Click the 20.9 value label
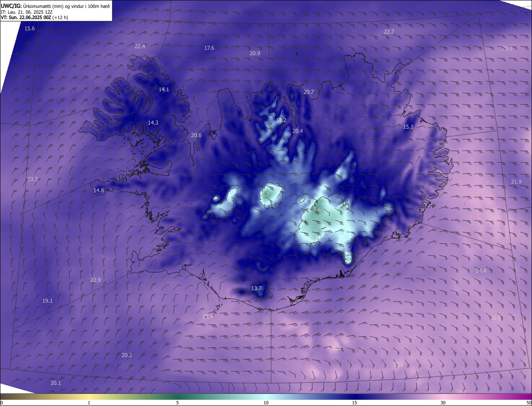Viewport: 532px width, 406px height. 255,54
